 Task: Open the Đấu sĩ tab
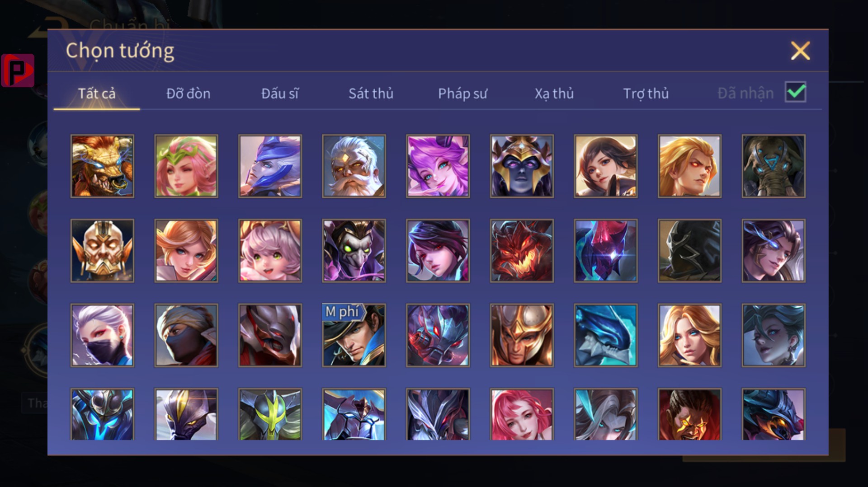coord(280,94)
